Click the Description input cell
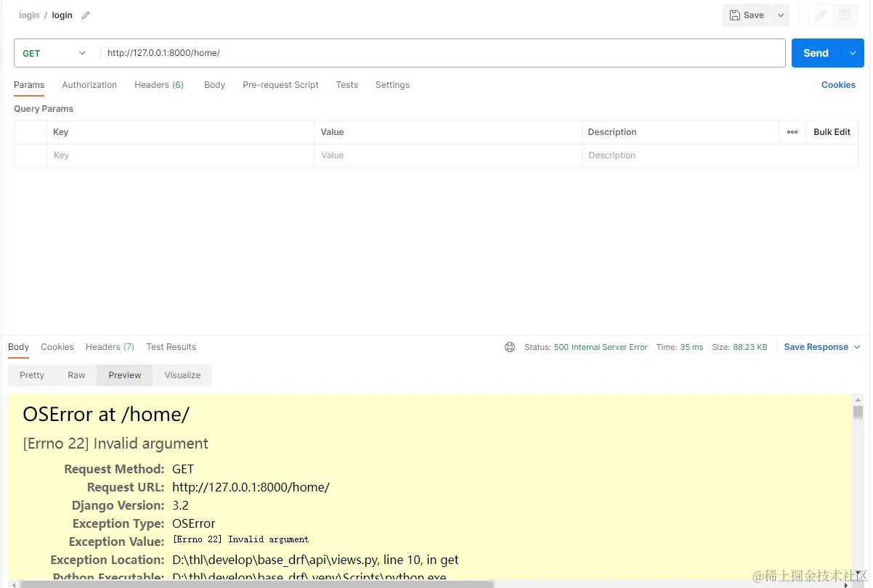873x588 pixels. 720,155
